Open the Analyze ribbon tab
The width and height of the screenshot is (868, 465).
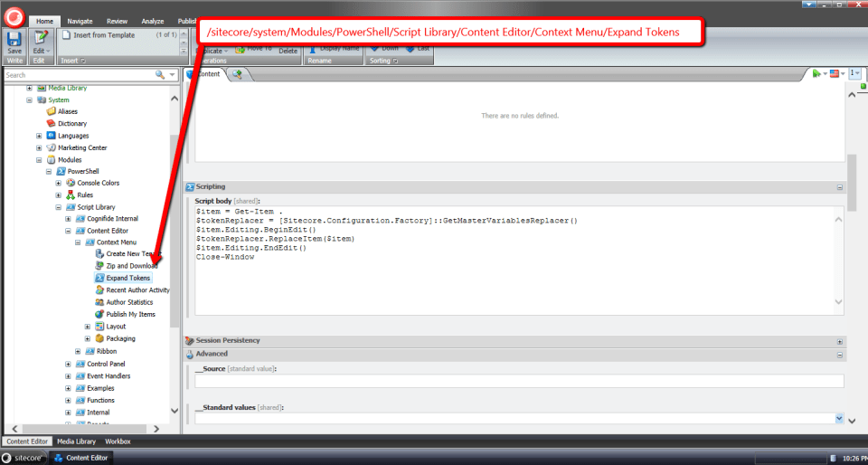point(154,20)
